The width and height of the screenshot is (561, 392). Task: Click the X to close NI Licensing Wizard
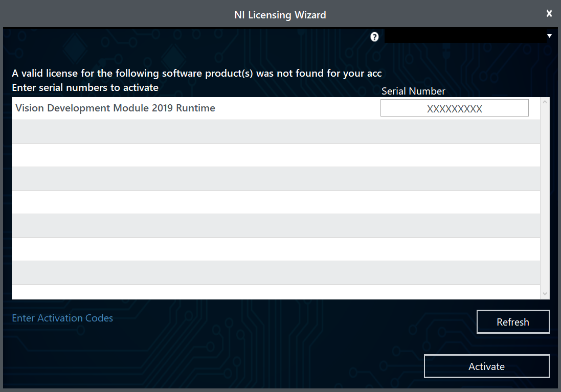pyautogui.click(x=549, y=13)
